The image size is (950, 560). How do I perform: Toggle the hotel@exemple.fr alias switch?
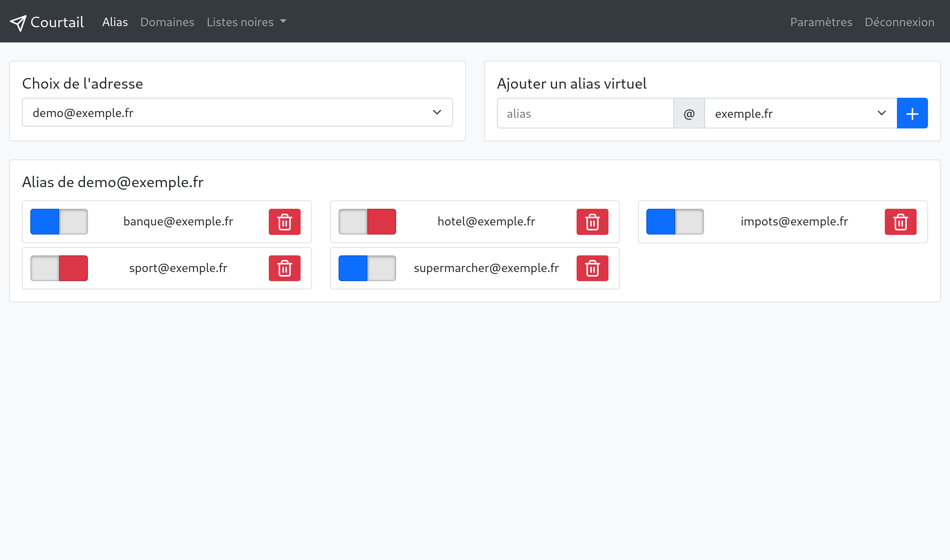tap(367, 222)
